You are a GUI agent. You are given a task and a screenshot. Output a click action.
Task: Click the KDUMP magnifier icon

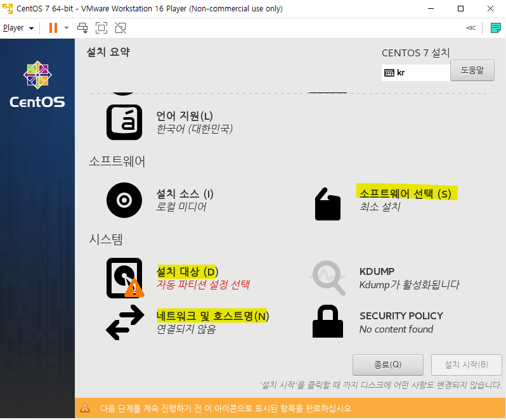click(328, 278)
